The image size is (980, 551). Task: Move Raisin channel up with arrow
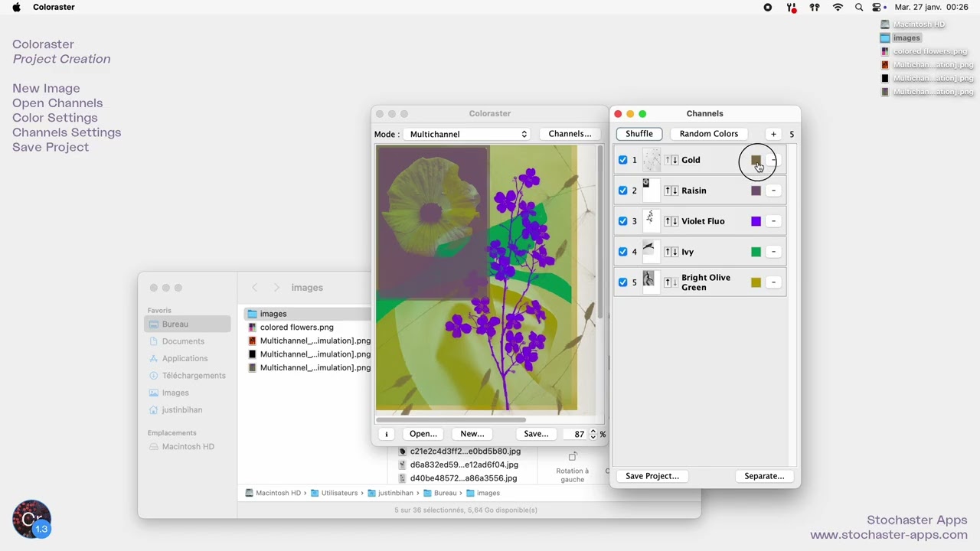[x=668, y=191]
